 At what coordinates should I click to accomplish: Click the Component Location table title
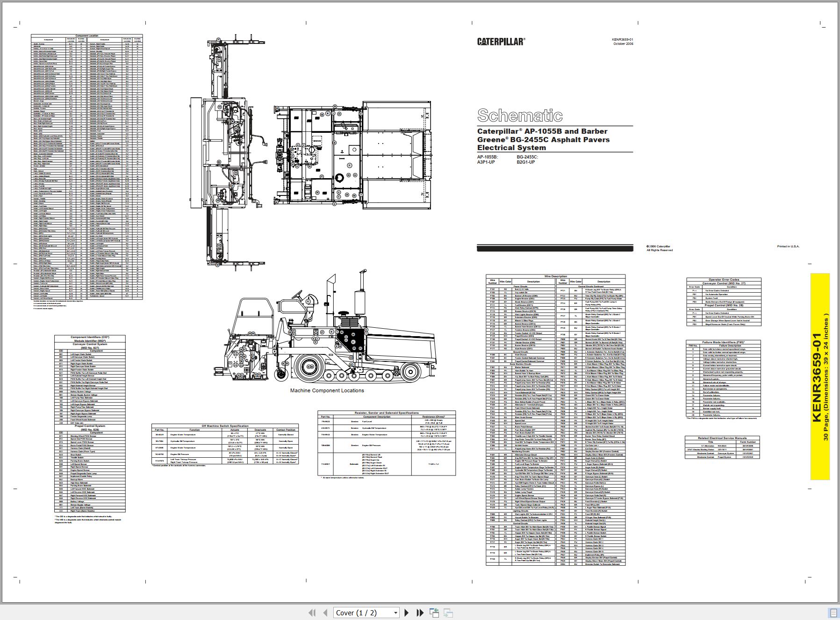coord(87,36)
